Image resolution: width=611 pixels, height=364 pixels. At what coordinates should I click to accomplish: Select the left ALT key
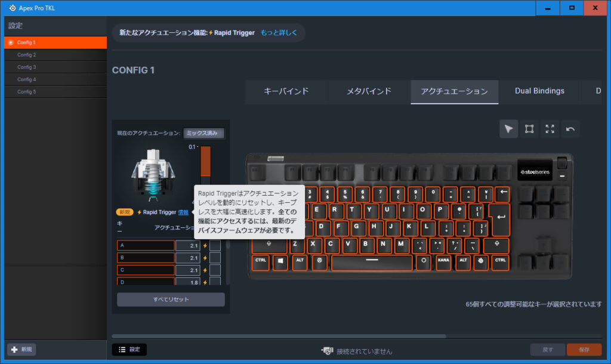click(300, 263)
